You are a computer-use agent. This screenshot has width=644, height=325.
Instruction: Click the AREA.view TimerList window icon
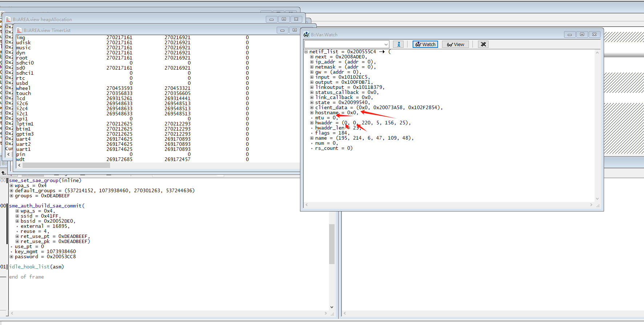(x=19, y=30)
